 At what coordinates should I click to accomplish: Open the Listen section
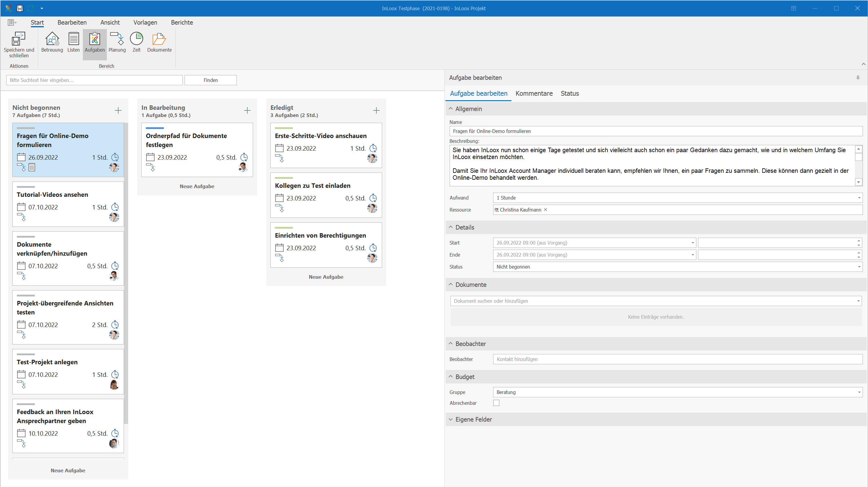[x=74, y=42]
